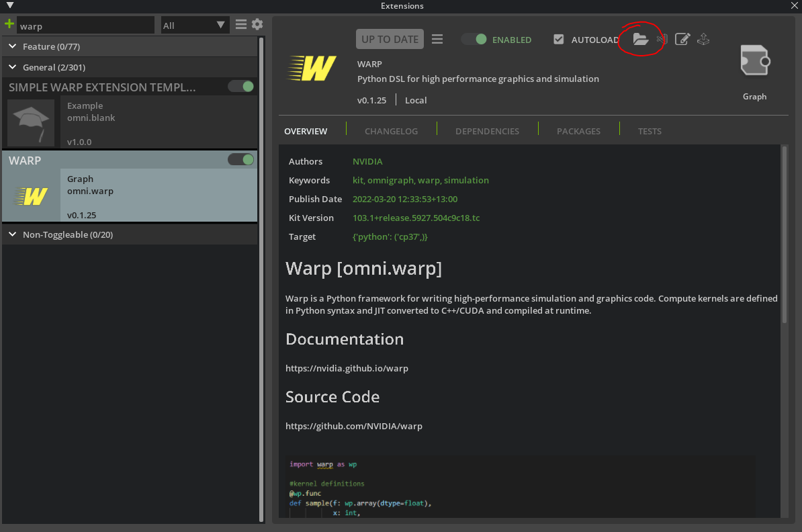
Task: Click the UP TO DATE button
Action: point(390,39)
